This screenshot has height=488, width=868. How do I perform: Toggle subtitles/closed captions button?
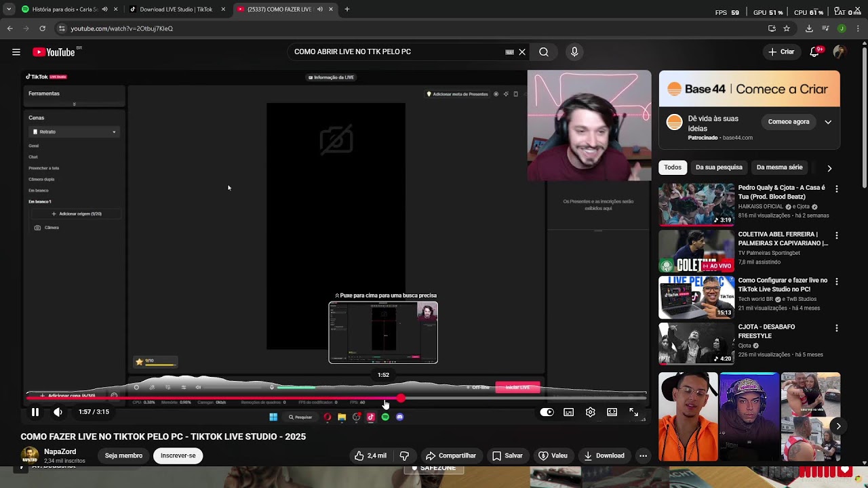568,412
